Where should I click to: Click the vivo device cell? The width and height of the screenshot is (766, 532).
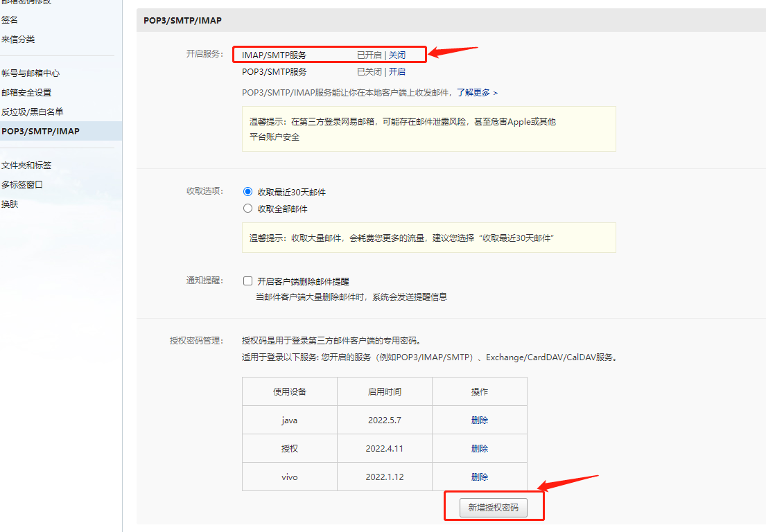click(x=289, y=477)
